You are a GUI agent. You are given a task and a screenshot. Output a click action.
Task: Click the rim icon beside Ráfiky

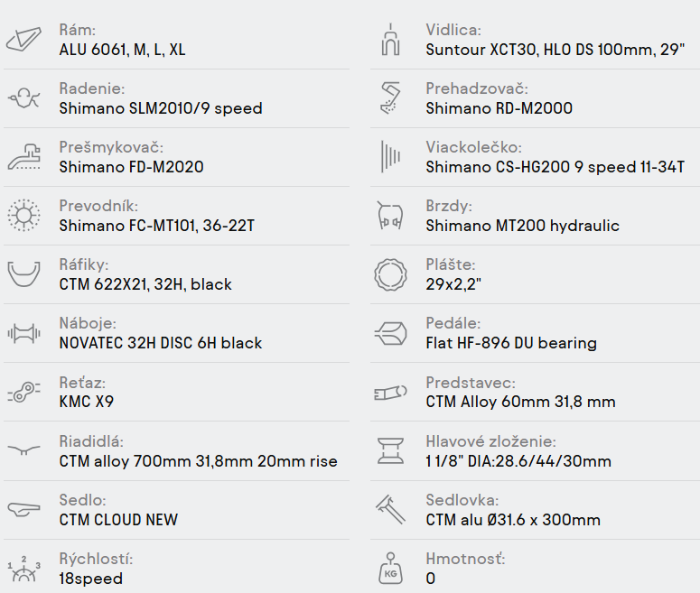tap(24, 274)
